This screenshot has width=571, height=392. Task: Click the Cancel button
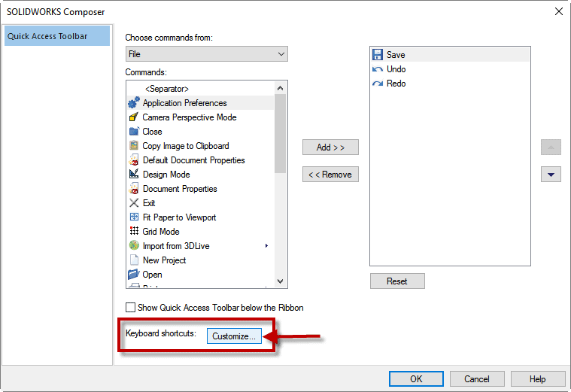point(477,379)
